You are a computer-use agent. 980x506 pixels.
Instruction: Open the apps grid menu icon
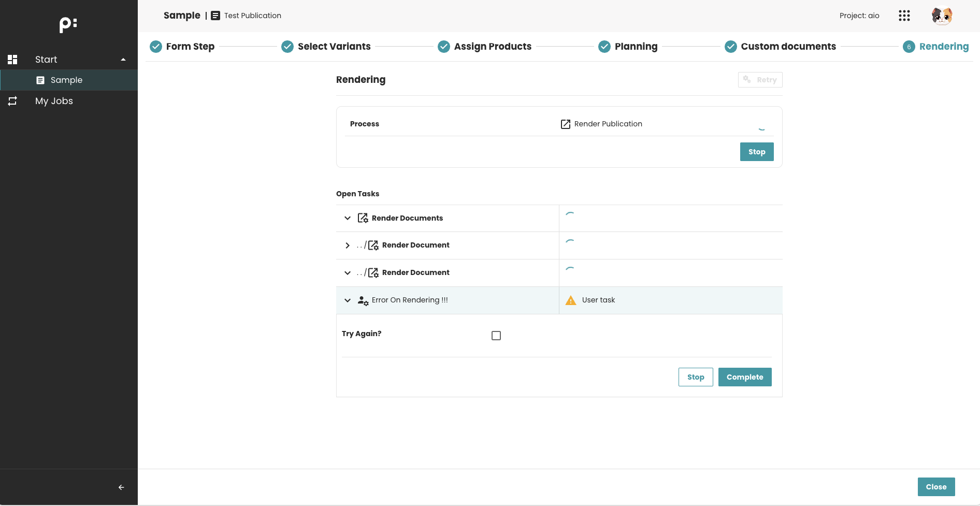point(904,16)
